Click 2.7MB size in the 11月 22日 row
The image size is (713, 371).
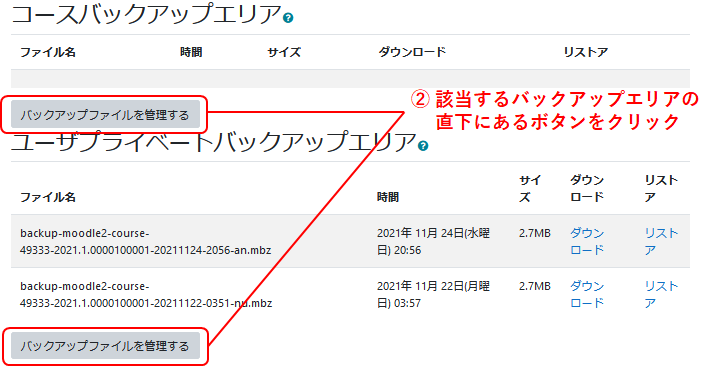(535, 286)
